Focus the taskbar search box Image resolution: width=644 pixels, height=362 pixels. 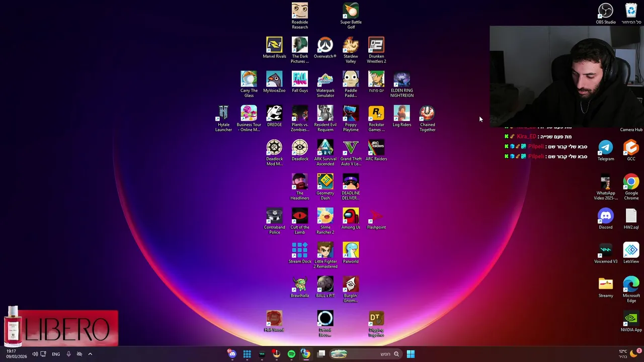[365, 354]
